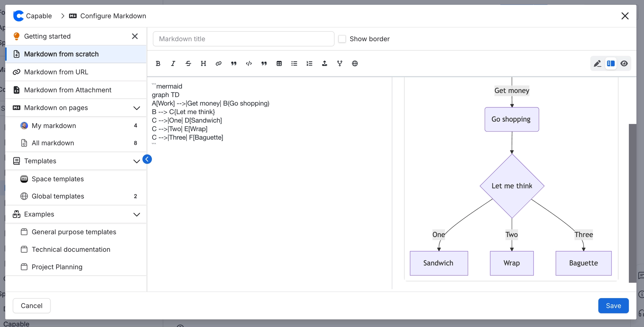Viewport: 644px width, 327px height.
Task: Select the heading formatting icon
Action: tap(203, 64)
